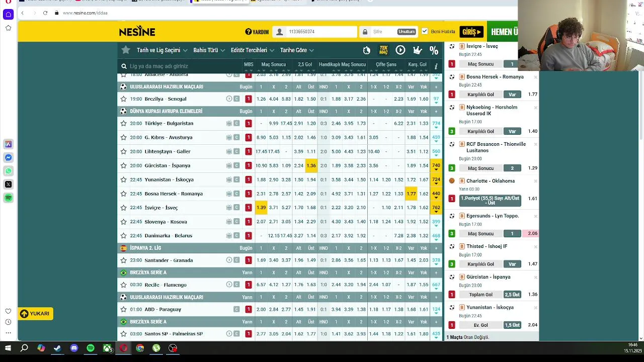The width and height of the screenshot is (644, 362).
Task: Expand more bets 740 for Gürcistan - İspanya
Action: (x=436, y=166)
